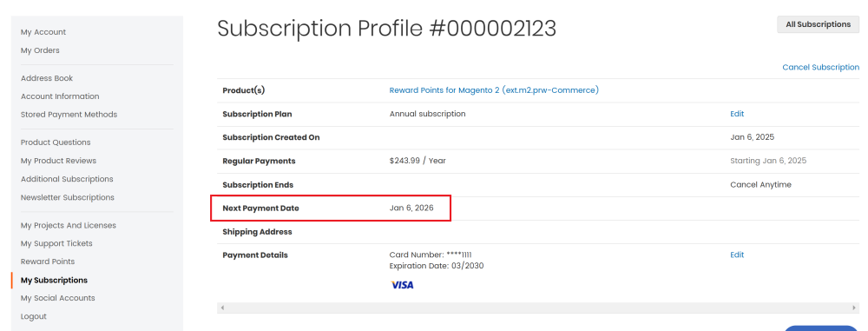Click the $243.99 / Year value
The width and height of the screenshot is (868, 331).
click(x=418, y=161)
